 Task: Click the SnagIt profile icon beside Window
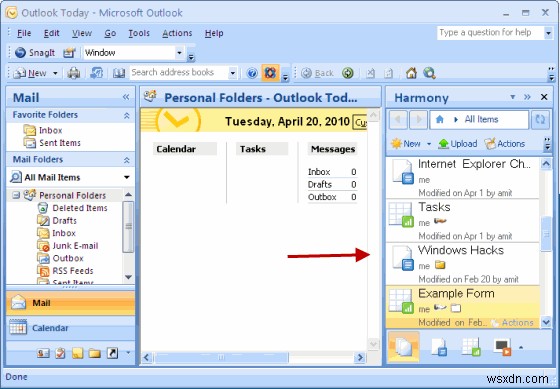[69, 53]
